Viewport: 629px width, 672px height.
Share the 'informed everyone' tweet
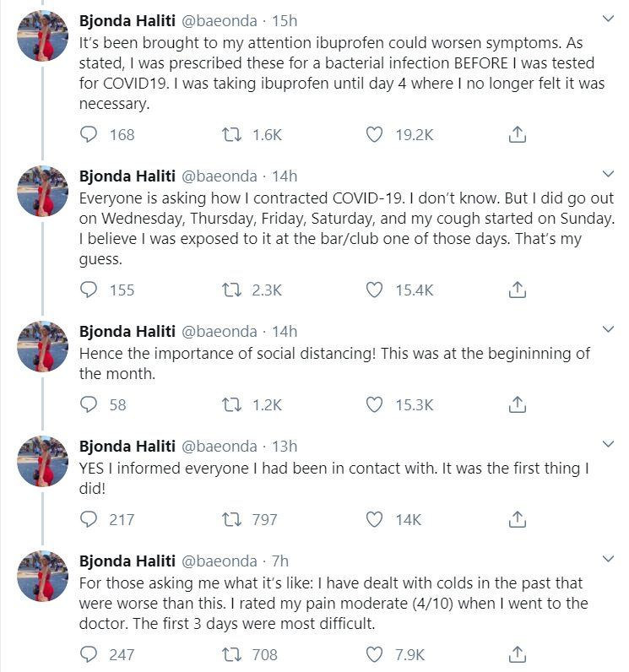(x=518, y=519)
